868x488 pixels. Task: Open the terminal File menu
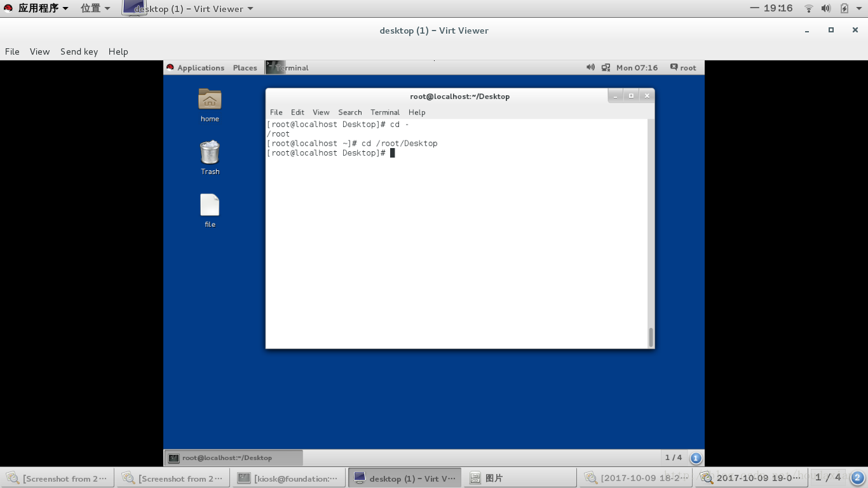[x=276, y=112]
